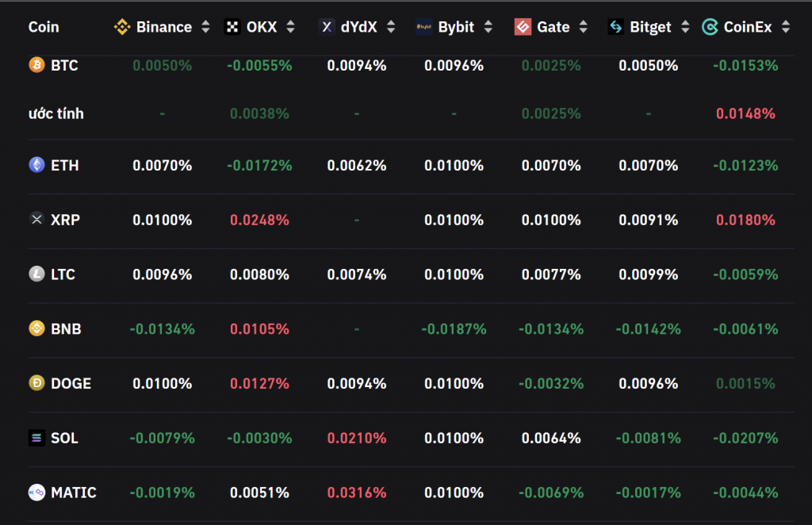Viewport: 812px width, 525px height.
Task: Select SOL dYdX rate 0.0210%
Action: (357, 438)
